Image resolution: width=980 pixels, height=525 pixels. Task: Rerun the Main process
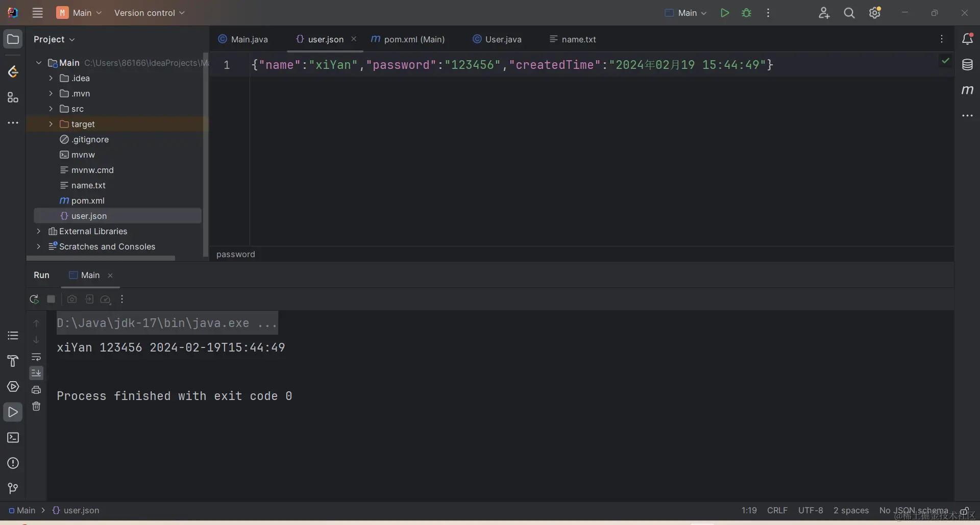[x=34, y=299]
